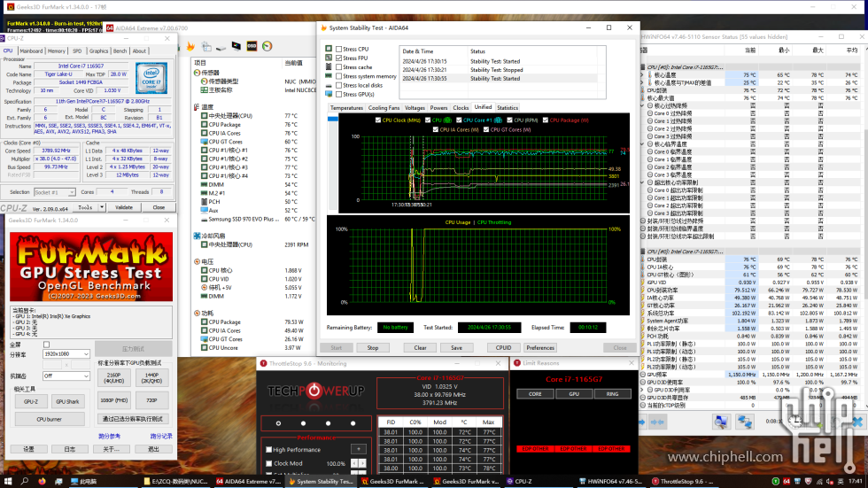Enable Clock Mod checkbox in ThrottleStop
868x488 pixels.
(x=269, y=464)
